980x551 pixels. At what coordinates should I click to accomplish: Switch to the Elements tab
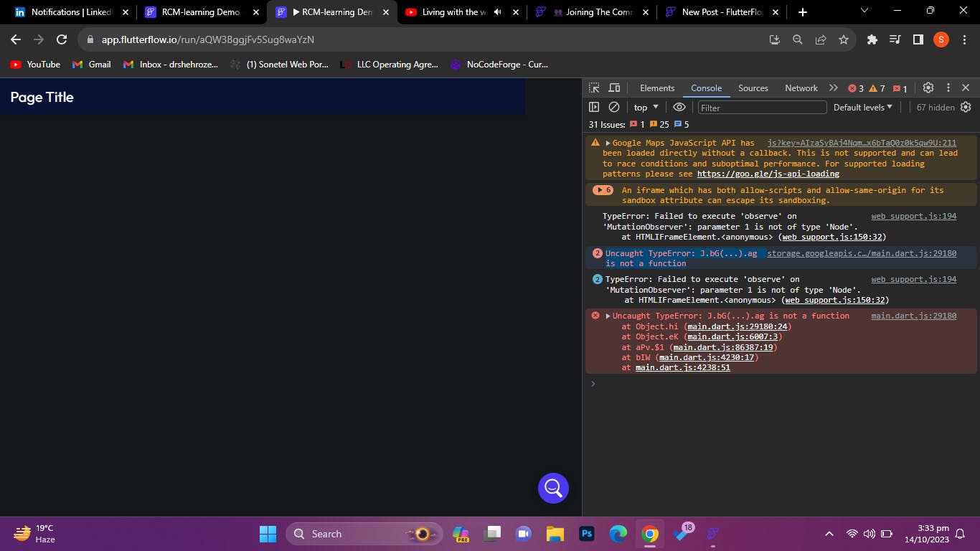pos(656,88)
